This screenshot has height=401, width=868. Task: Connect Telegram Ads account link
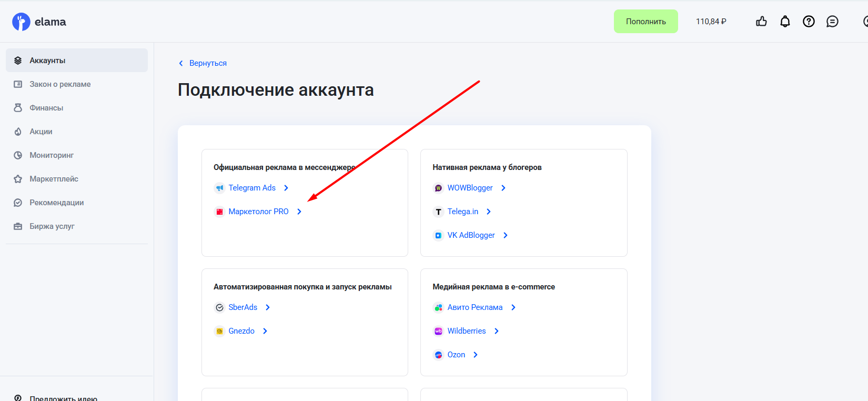[x=252, y=188]
